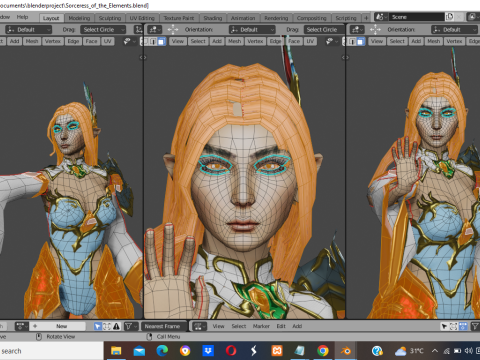Switch to the Shading workspace tab
The width and height of the screenshot is (480, 360).
click(x=213, y=18)
